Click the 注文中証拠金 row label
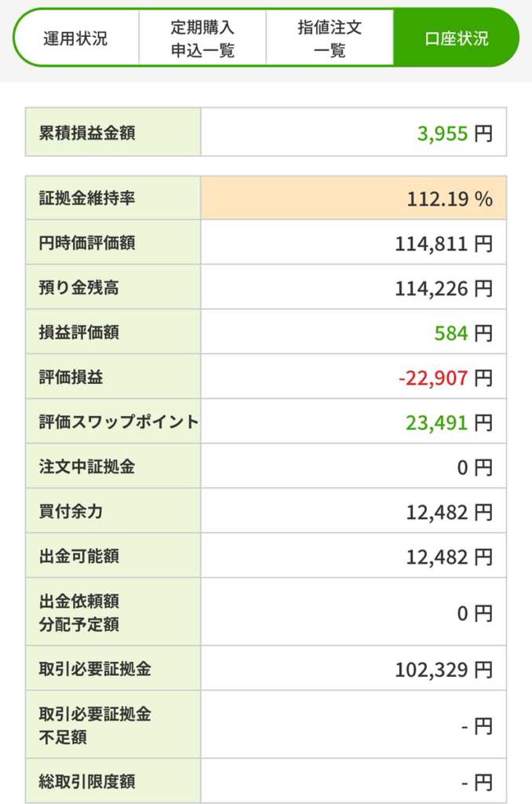Viewport: 532px width, 804px height. click(x=87, y=466)
